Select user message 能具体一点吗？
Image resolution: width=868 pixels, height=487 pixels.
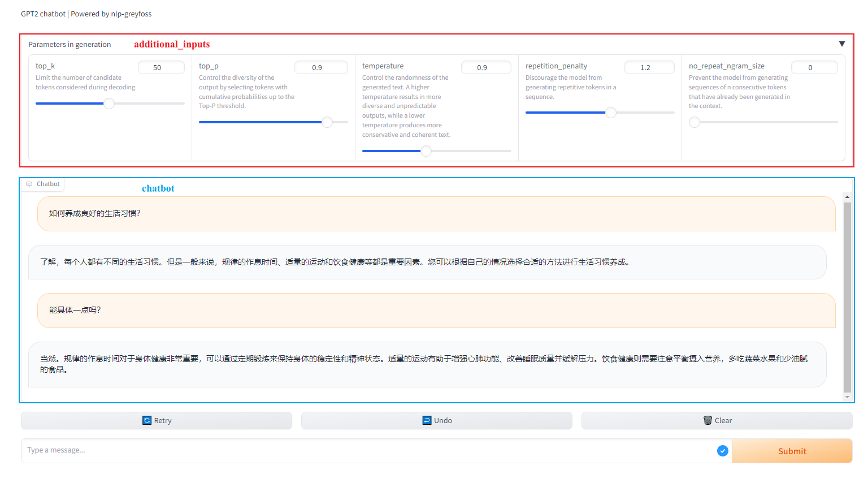pyautogui.click(x=436, y=310)
